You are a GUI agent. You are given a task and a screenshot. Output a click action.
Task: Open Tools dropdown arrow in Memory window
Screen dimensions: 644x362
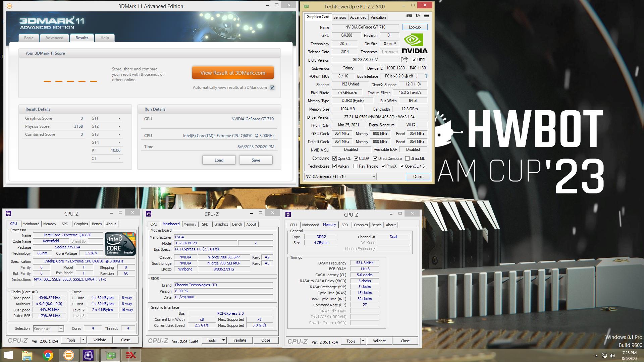[x=363, y=341]
